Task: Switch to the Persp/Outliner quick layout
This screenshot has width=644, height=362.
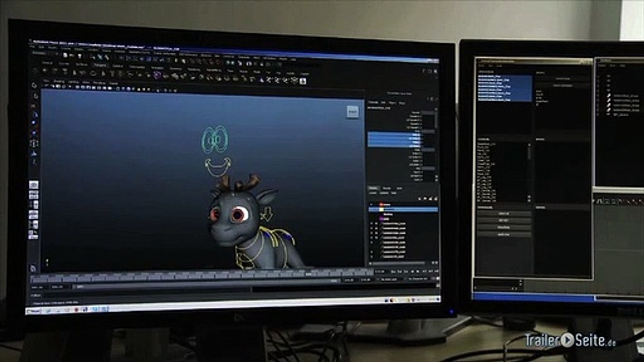Action: click(x=34, y=205)
